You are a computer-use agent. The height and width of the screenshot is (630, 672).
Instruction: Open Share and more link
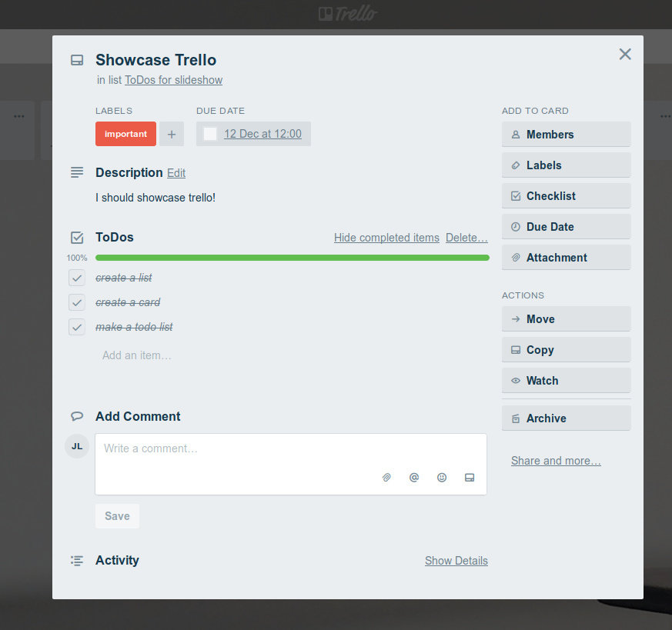[556, 461]
